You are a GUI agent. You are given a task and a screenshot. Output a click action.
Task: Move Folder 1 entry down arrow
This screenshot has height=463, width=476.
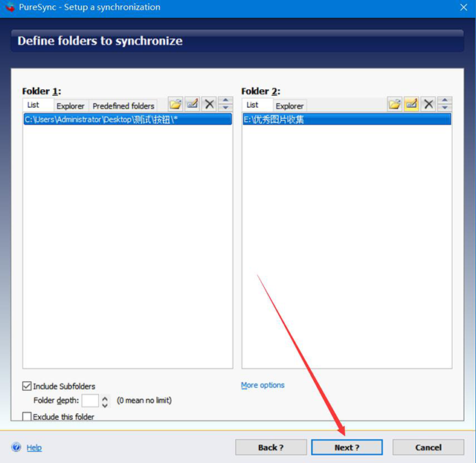pos(225,108)
